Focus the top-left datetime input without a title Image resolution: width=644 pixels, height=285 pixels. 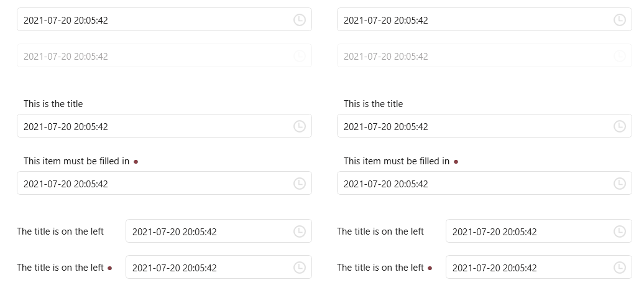tap(164, 19)
